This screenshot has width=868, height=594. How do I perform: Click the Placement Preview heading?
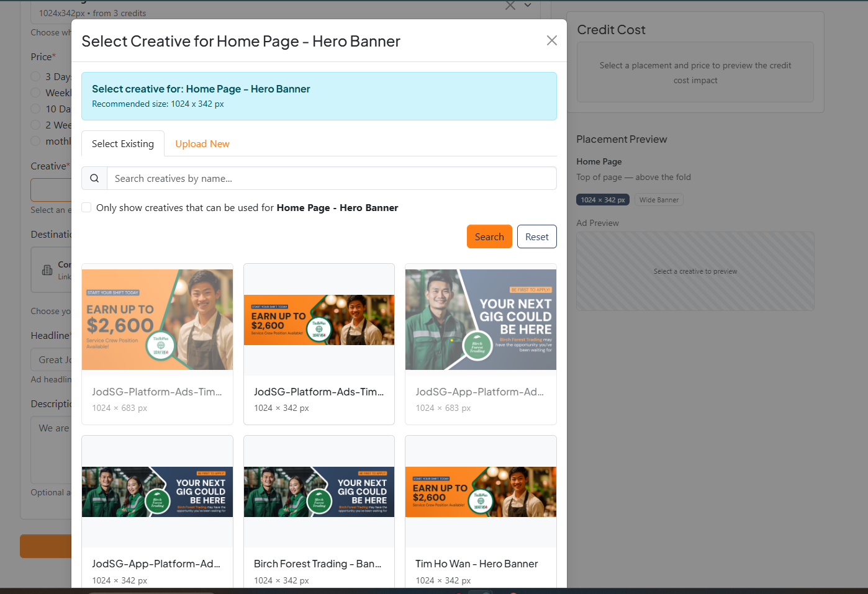pyautogui.click(x=622, y=140)
